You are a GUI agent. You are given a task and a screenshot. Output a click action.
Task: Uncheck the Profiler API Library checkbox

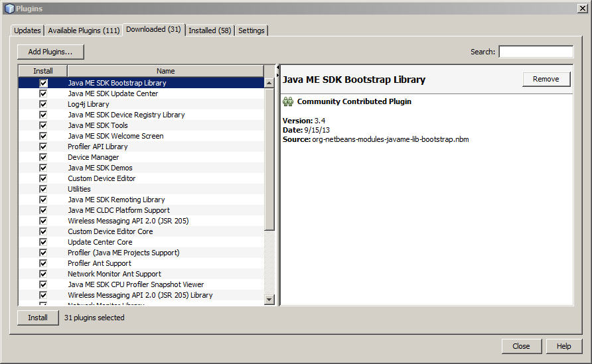43,147
